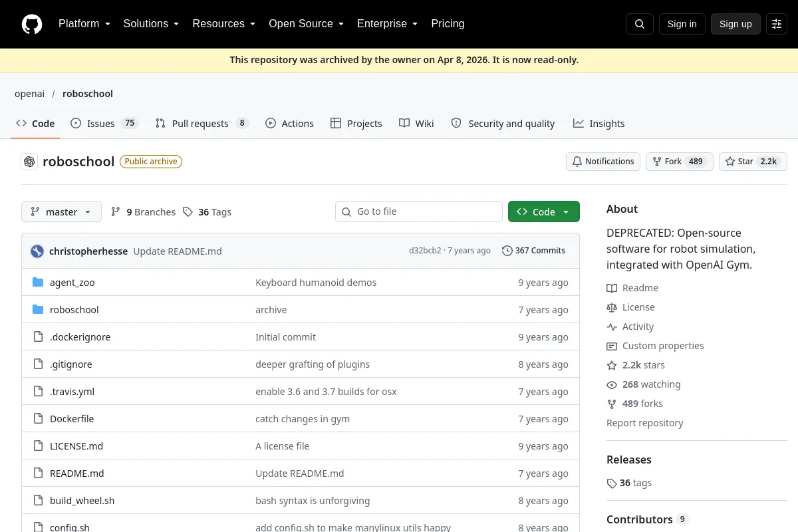Click christopherhesse's avatar image

pyautogui.click(x=37, y=251)
